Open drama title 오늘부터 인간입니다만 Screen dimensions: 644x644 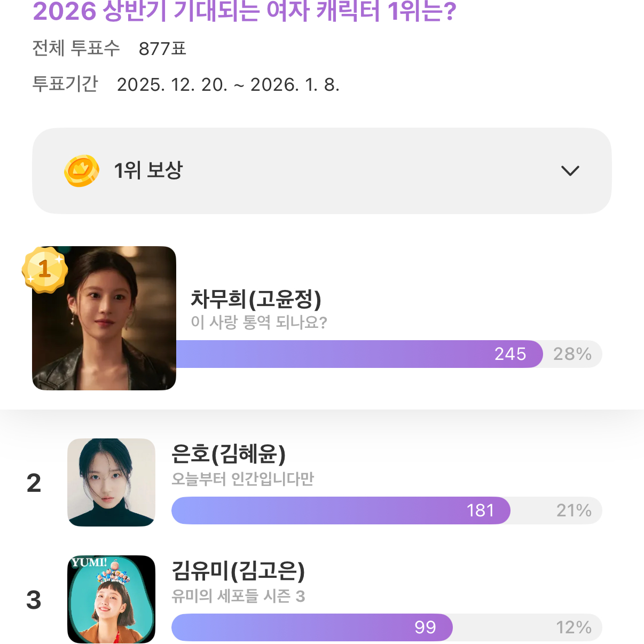[242, 479]
